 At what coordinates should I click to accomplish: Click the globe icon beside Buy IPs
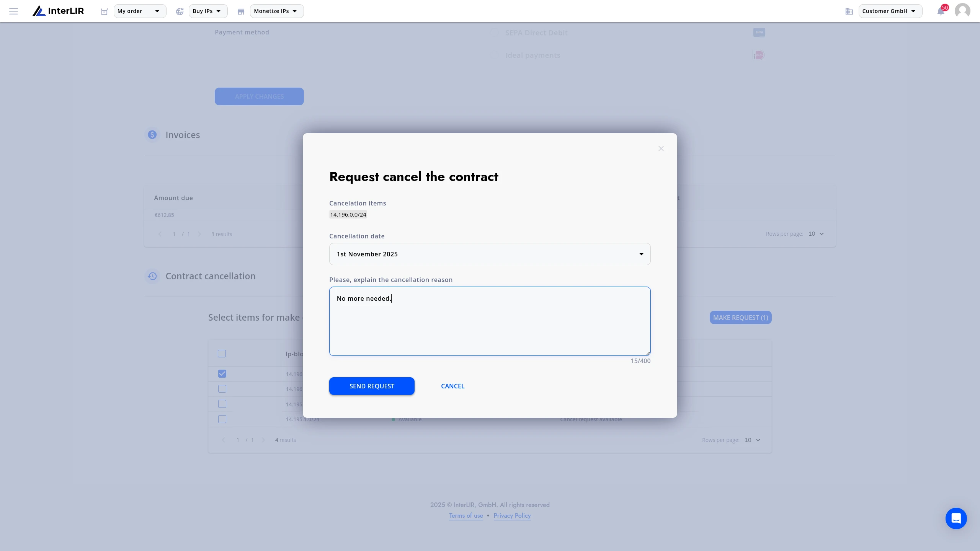point(180,11)
